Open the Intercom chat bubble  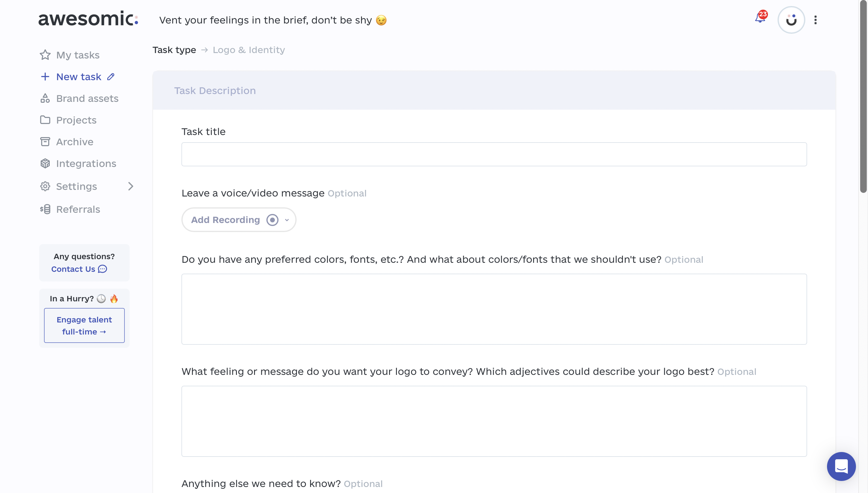841,466
